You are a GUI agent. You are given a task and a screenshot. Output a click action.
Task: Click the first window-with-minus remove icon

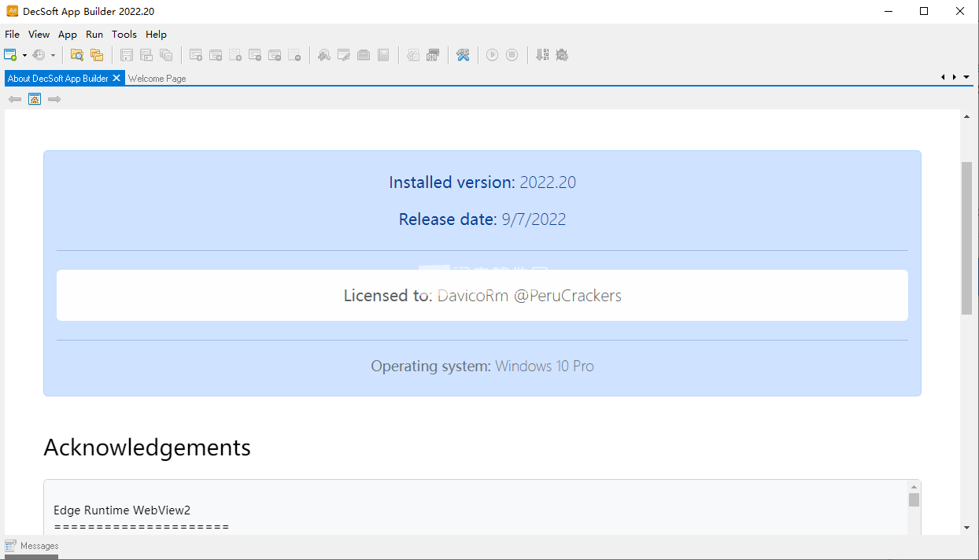[x=255, y=55]
